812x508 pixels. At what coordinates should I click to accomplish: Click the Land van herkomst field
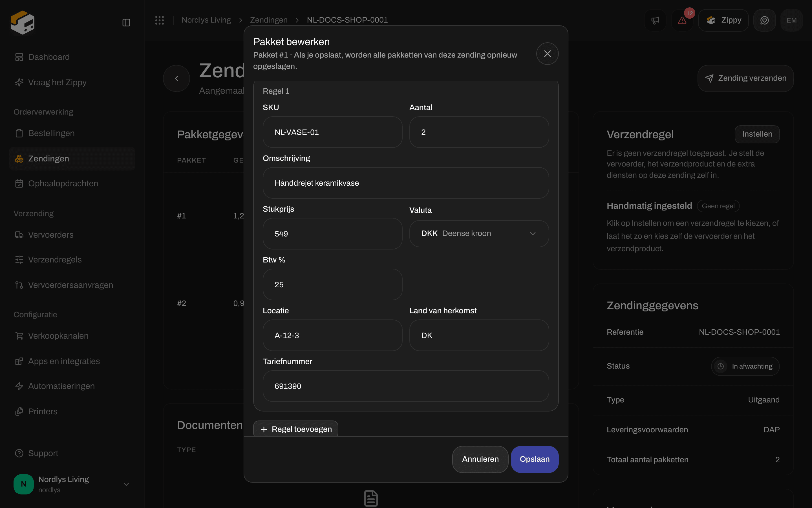[479, 335]
